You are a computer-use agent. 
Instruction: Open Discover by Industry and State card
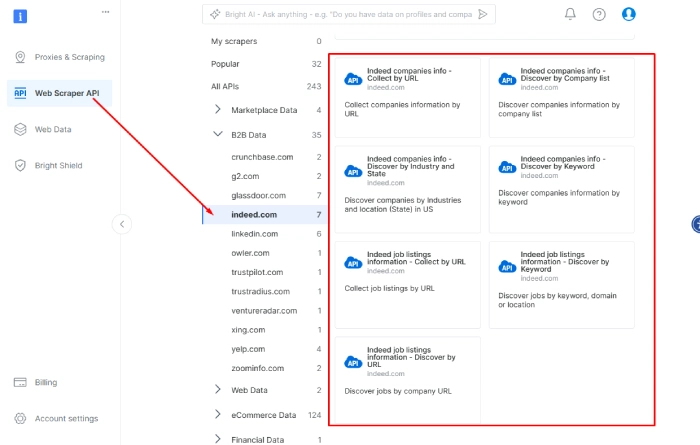(x=408, y=189)
